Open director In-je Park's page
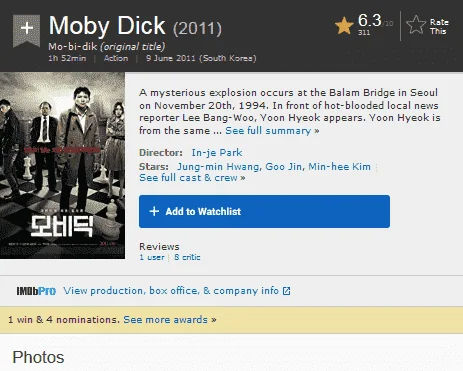 tap(217, 153)
